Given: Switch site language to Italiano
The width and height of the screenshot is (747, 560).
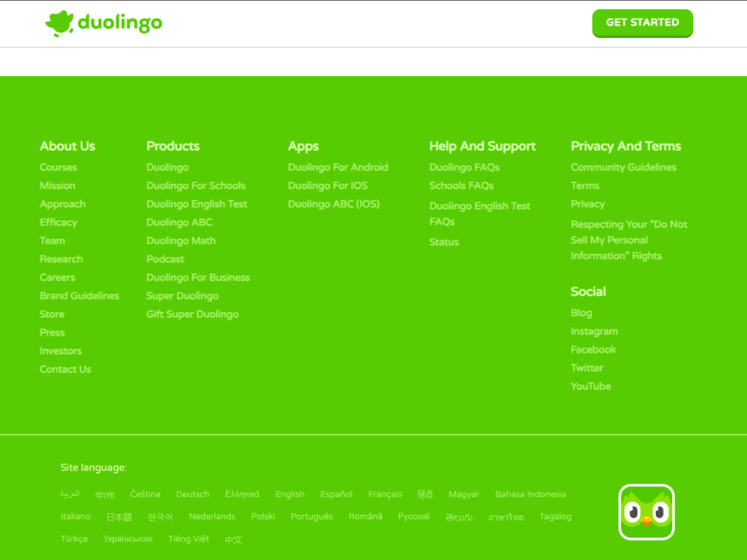Looking at the screenshot, I should click(75, 517).
